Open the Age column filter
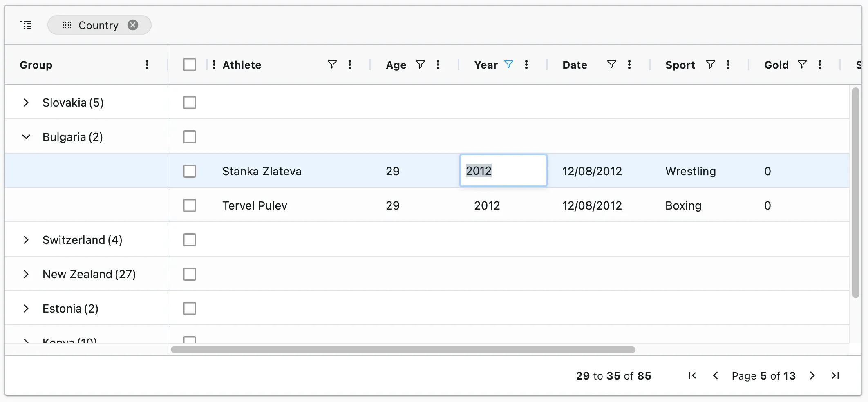The height and width of the screenshot is (402, 868). 420,65
